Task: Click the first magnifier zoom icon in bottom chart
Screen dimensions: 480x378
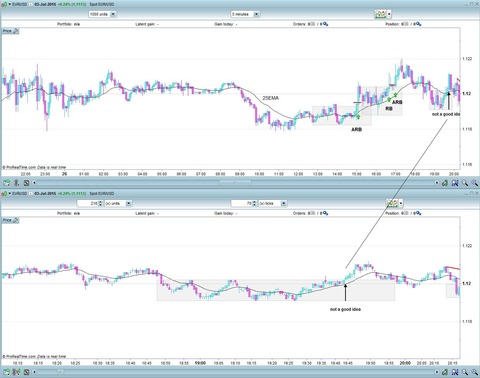Action: tap(464, 372)
